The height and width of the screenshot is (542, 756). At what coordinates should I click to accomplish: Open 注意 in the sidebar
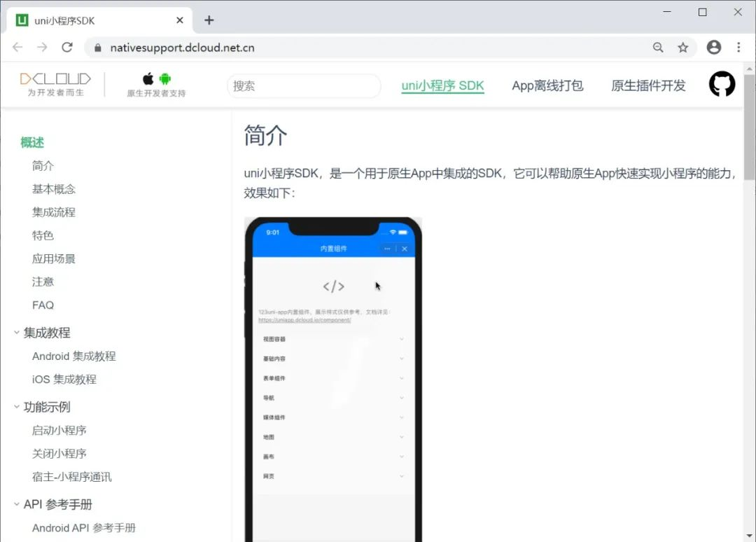coord(43,282)
